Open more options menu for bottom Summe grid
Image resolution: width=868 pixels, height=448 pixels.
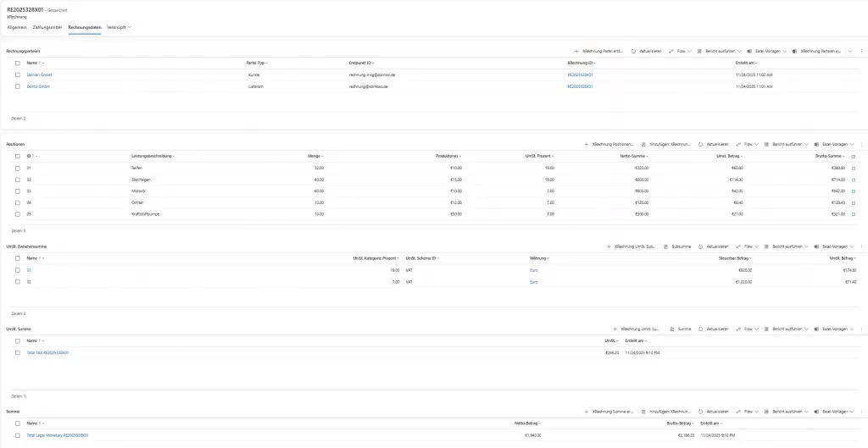861,412
